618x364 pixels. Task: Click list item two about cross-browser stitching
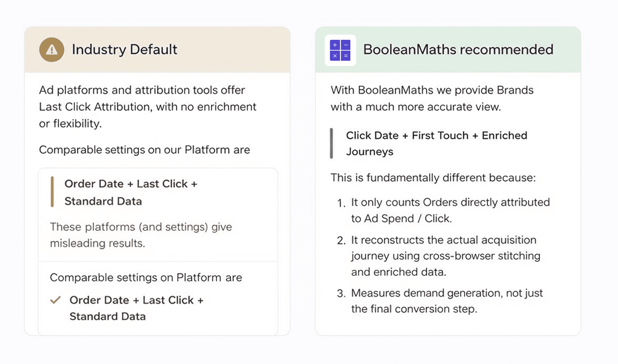445,256
